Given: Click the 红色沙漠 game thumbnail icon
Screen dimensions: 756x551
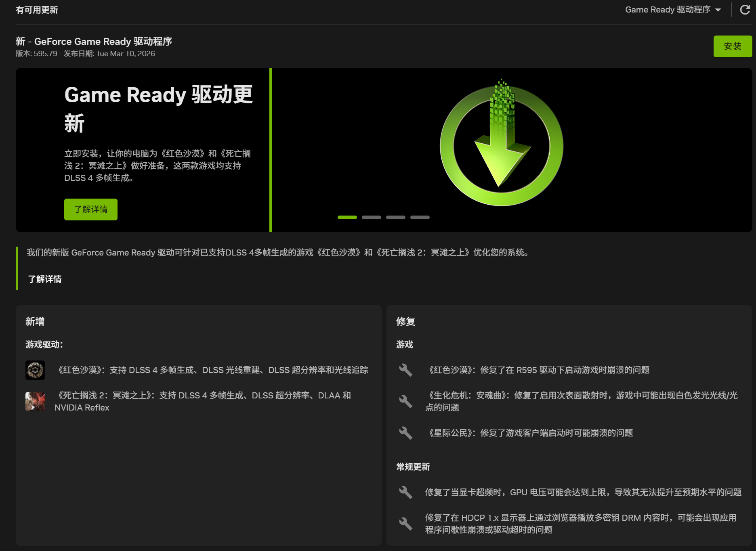Looking at the screenshot, I should 35,370.
